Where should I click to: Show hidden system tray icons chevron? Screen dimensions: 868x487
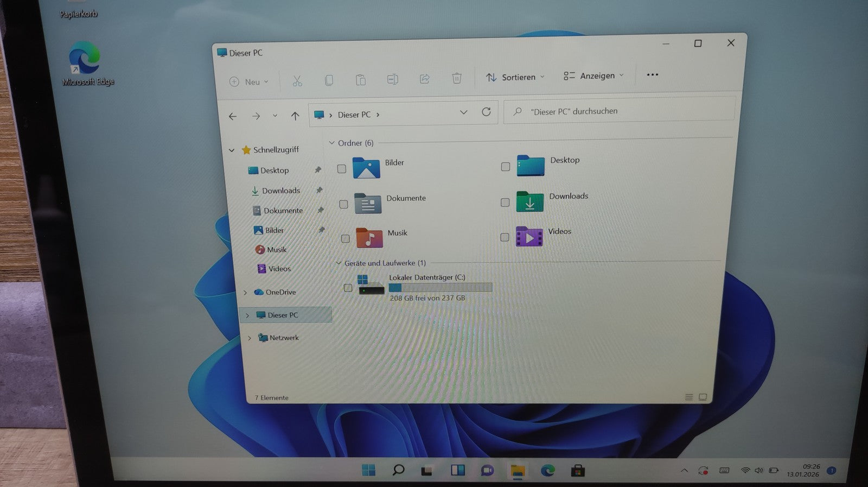pos(684,471)
